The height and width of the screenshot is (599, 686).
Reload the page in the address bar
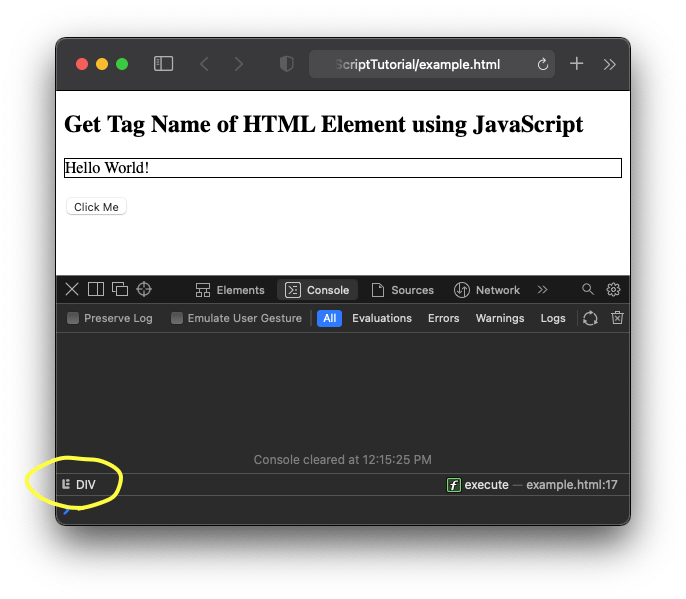tap(542, 64)
